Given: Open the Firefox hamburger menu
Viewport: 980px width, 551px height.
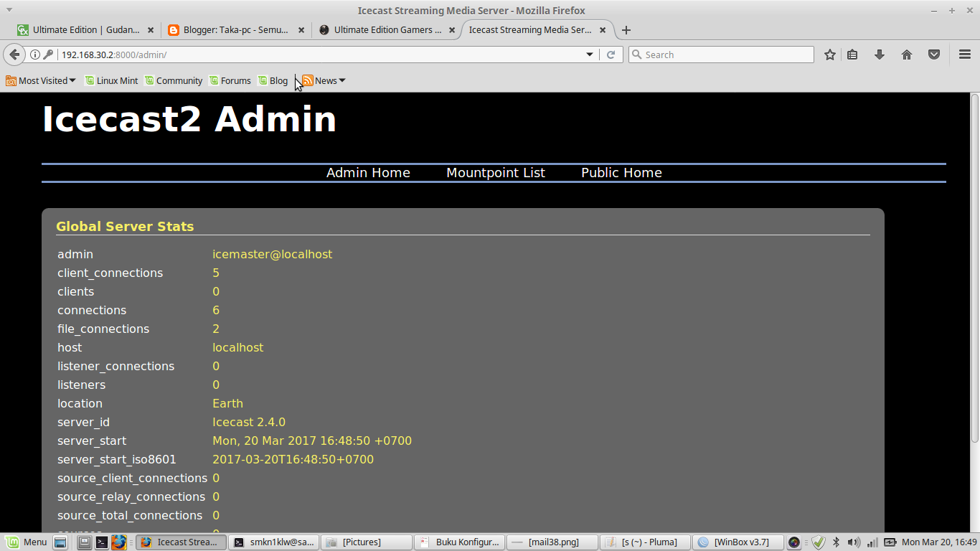Looking at the screenshot, I should point(965,55).
